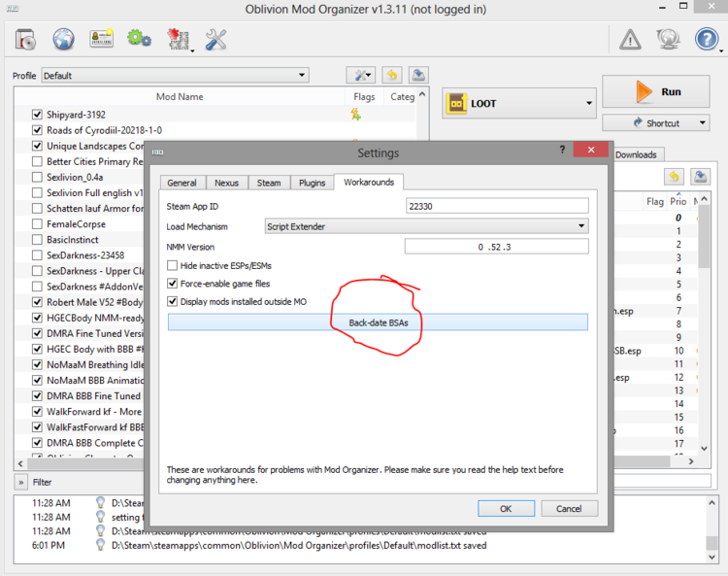728x576 pixels.
Task: Confirm settings with OK button
Action: tap(506, 509)
